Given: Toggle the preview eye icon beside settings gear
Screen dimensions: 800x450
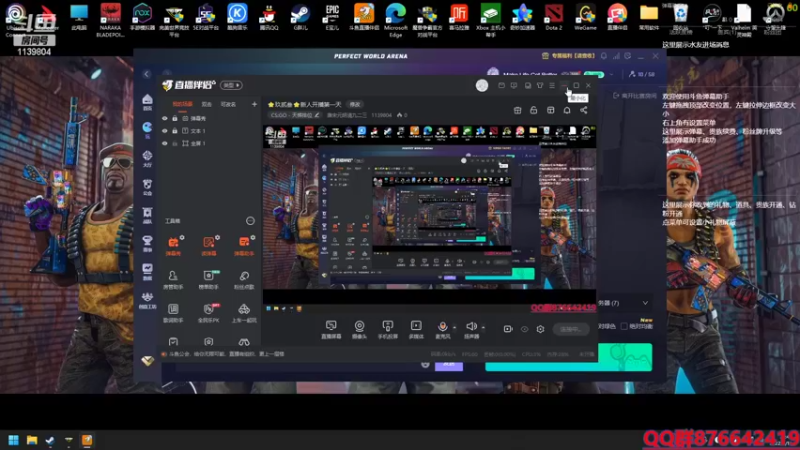Looking at the screenshot, I should 524,329.
